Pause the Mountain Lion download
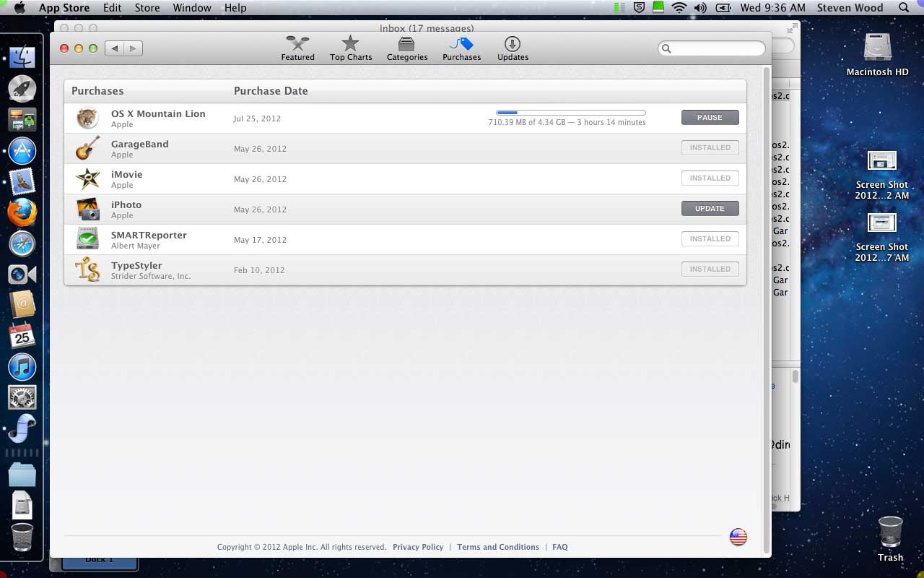 (x=710, y=118)
